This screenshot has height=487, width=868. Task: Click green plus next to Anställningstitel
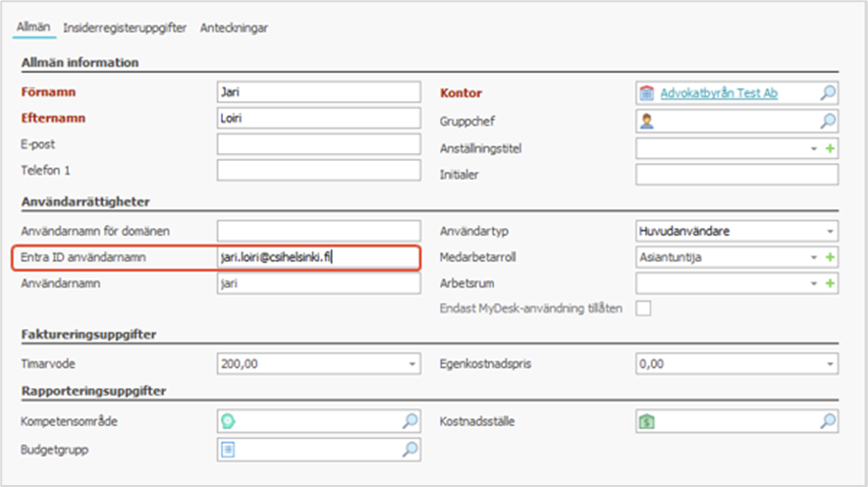point(831,148)
